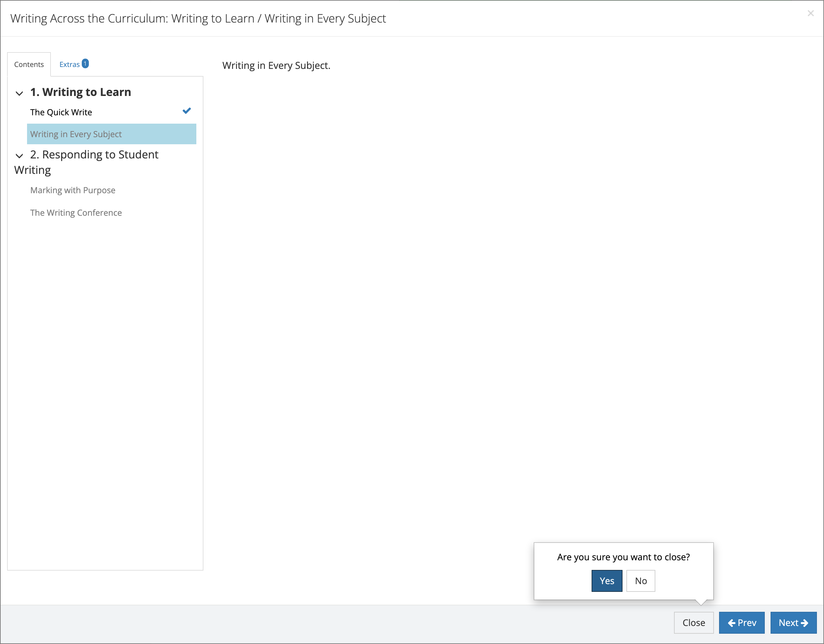Close the dialog with the X icon
The image size is (824, 644).
point(810,13)
